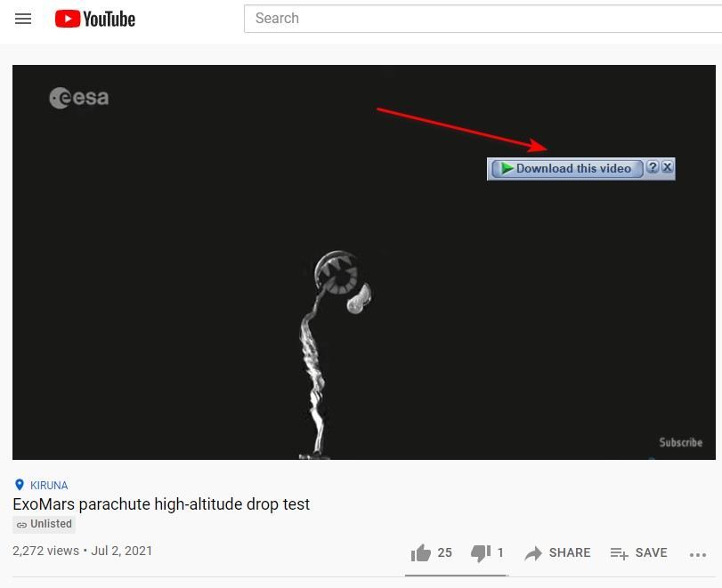Open the SHARE arrow option
Viewport: 722px width, 588px height.
coord(557,553)
